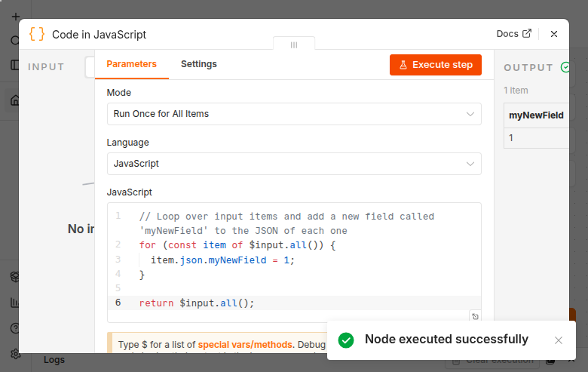Open the Mode dropdown
The height and width of the screenshot is (372, 588).
294,114
